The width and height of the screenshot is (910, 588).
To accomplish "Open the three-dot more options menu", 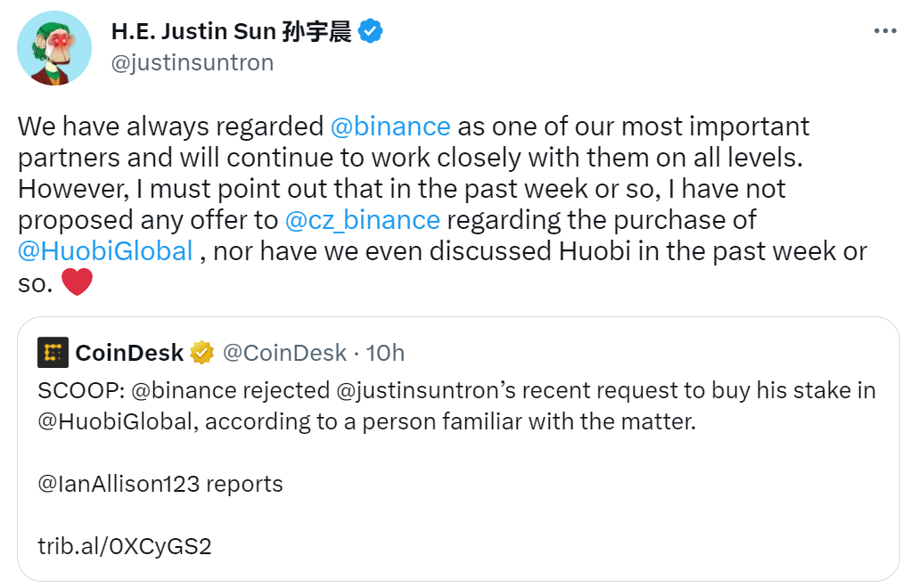I will tap(885, 31).
